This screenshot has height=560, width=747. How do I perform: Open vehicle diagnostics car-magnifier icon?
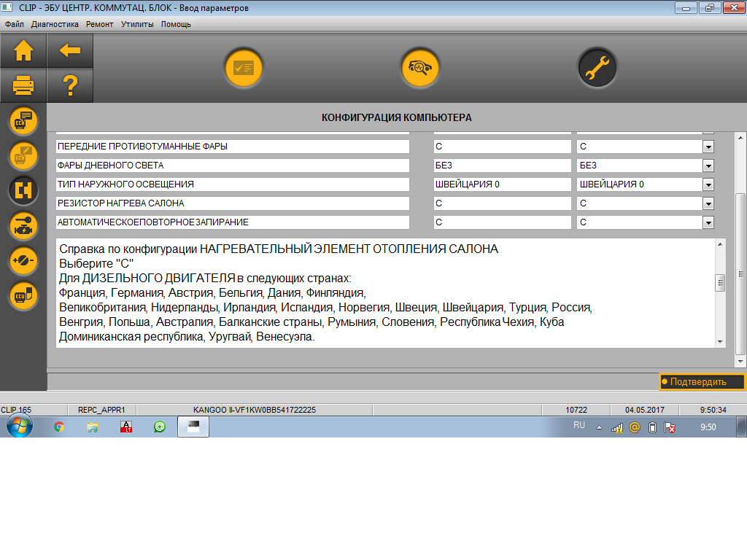tap(420, 68)
